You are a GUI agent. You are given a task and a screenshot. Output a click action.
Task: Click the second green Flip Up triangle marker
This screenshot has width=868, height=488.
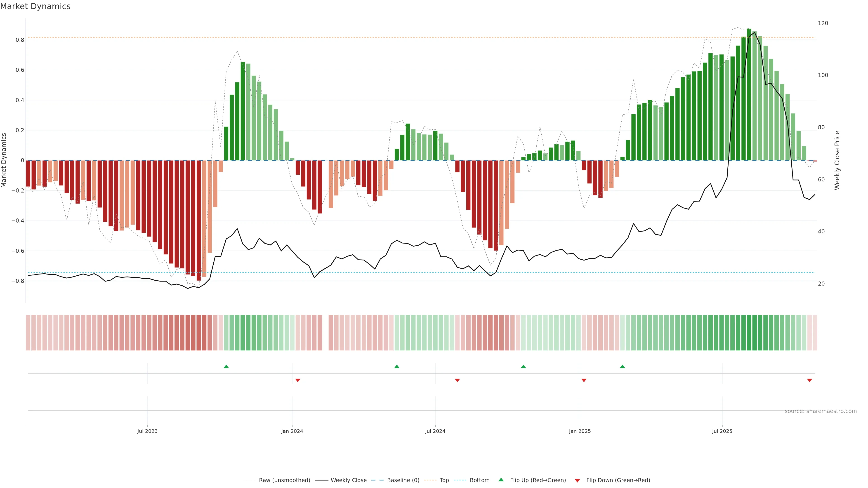(x=397, y=366)
